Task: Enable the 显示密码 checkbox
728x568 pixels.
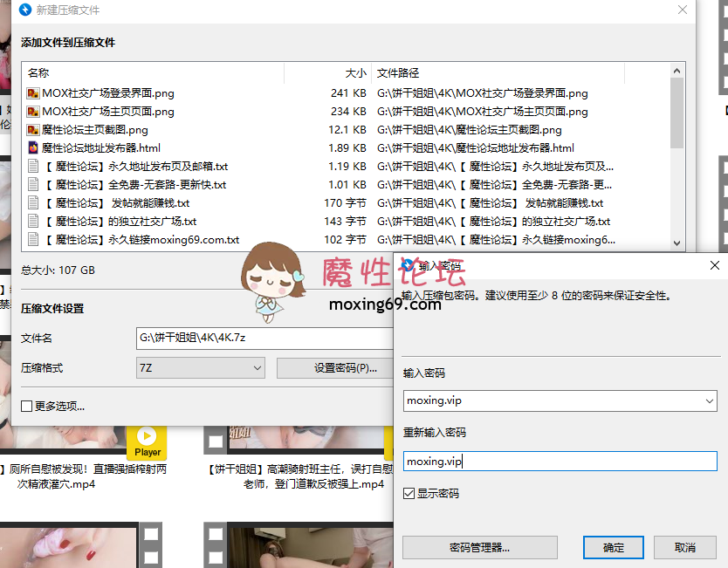Action: pos(407,492)
